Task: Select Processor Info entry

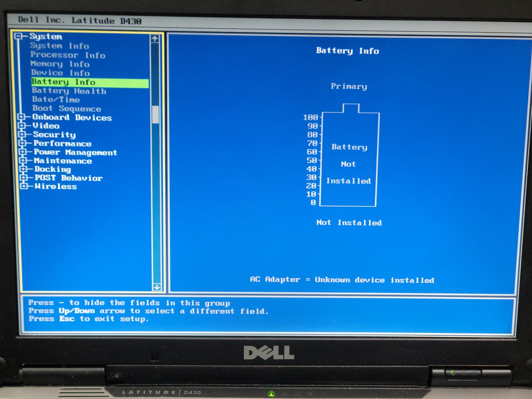Action: pos(68,55)
